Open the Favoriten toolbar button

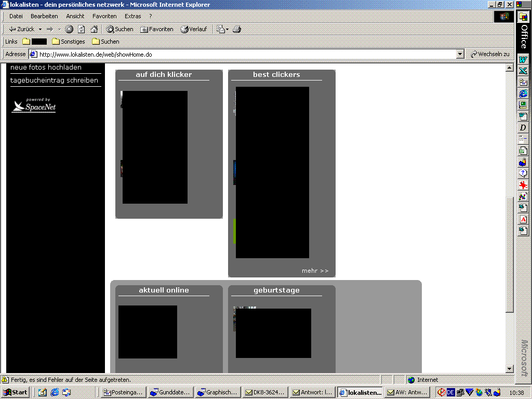(x=157, y=29)
